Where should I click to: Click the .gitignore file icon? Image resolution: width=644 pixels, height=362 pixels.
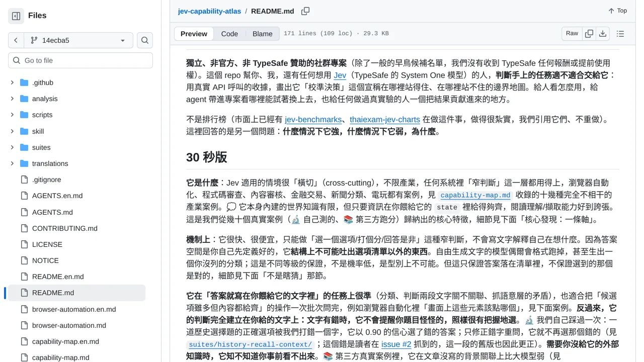click(x=24, y=179)
